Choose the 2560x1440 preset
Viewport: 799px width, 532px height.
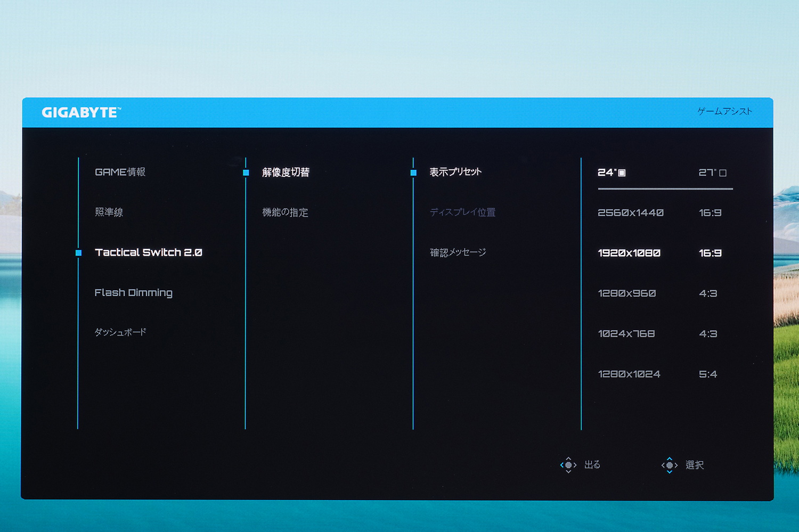click(x=630, y=212)
